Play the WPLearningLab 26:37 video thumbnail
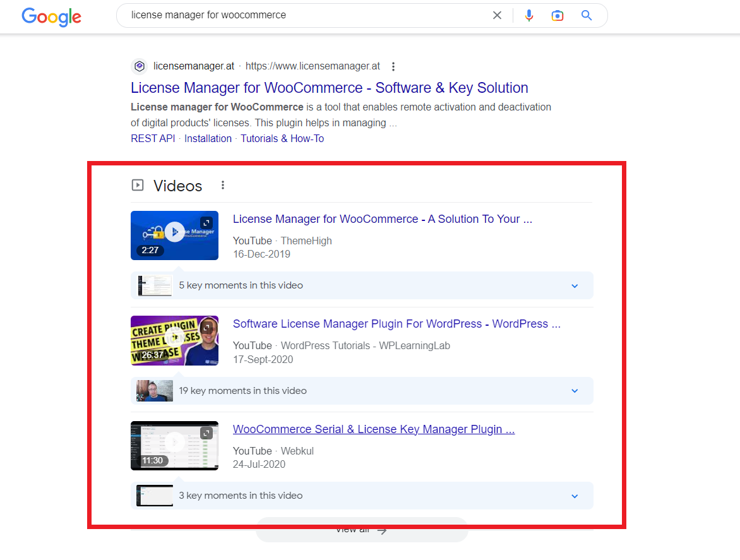Image resolution: width=740 pixels, height=560 pixels. pos(175,341)
